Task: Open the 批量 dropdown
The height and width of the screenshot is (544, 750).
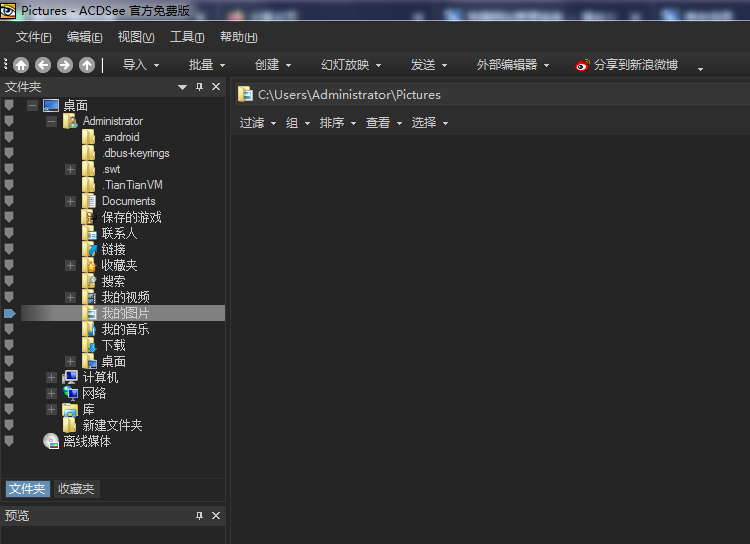Action: pyautogui.click(x=207, y=65)
